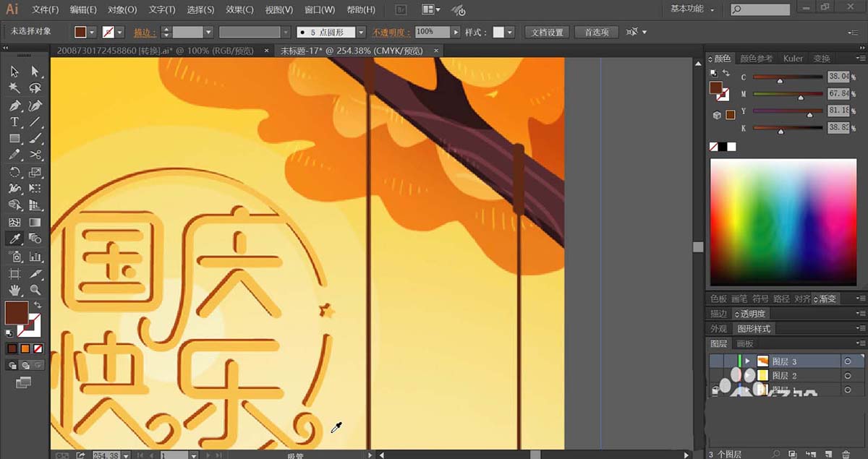
Task: Swap fill and stroke in the toolbox
Action: point(36,306)
